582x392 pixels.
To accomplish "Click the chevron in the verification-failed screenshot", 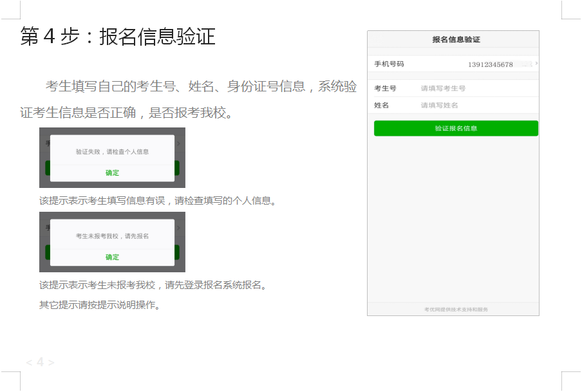I will pyautogui.click(x=178, y=144).
